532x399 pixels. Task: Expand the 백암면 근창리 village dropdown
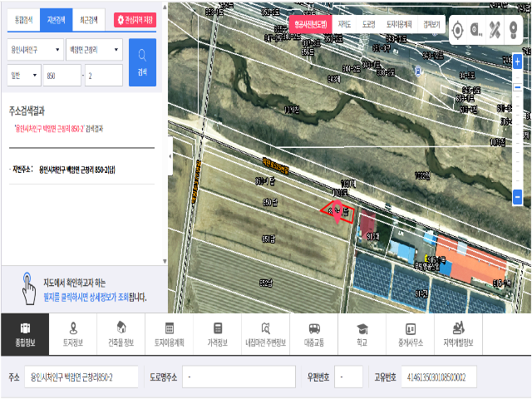click(x=93, y=50)
